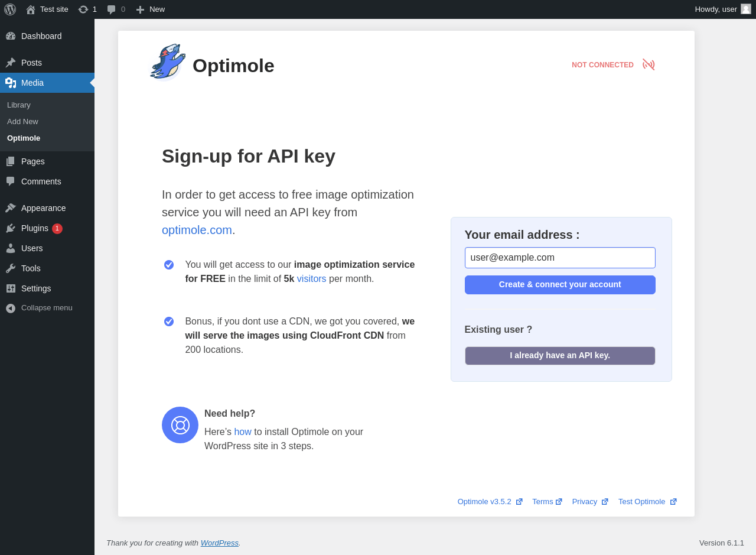
Task: Open the updates icon in admin bar
Action: coord(83,9)
